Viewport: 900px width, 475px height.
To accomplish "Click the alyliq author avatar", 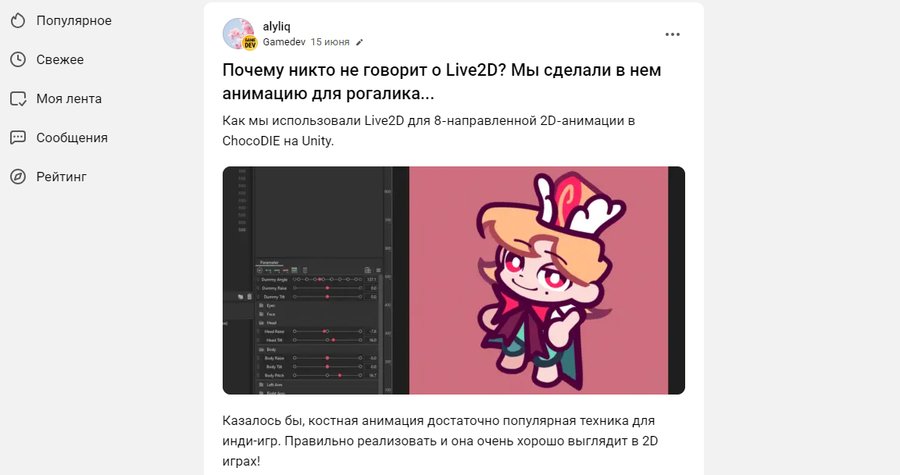I will 238,34.
